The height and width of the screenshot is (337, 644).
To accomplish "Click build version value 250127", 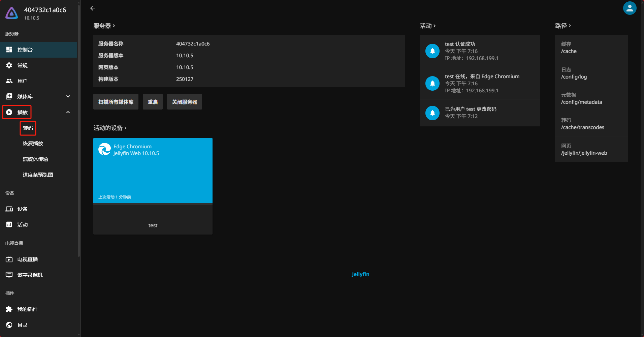I will [x=185, y=79].
